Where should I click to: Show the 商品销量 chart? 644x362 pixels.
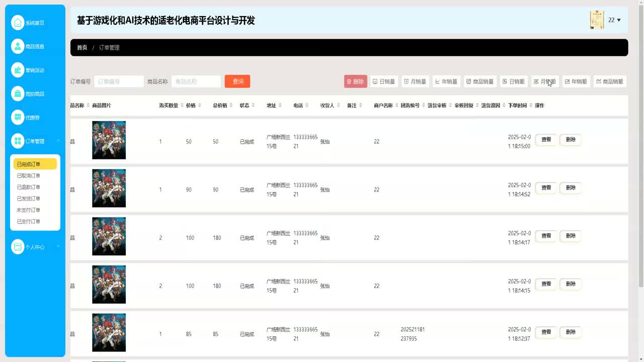[x=480, y=81]
